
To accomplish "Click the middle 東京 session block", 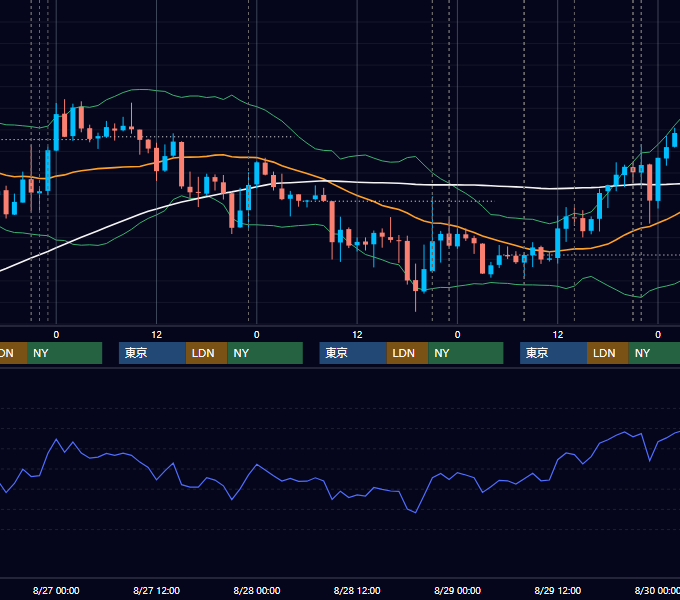I will coord(353,353).
